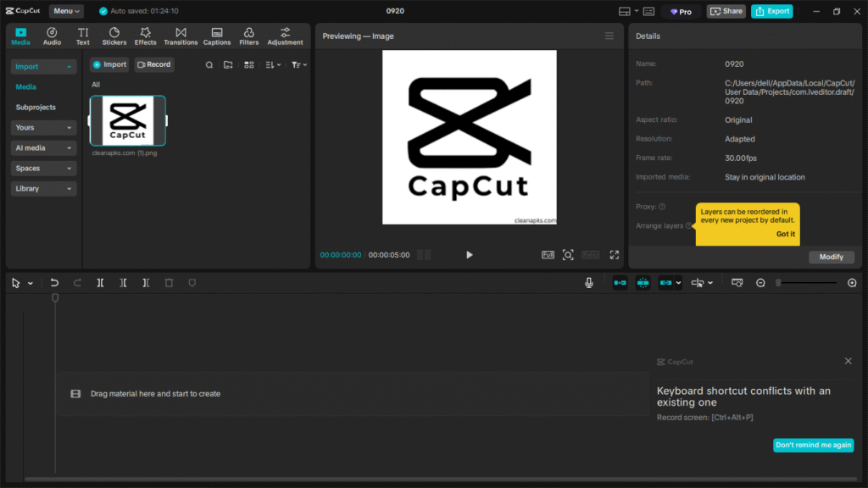
Task: Close the keyboard shortcut conflict notification
Action: point(848,361)
